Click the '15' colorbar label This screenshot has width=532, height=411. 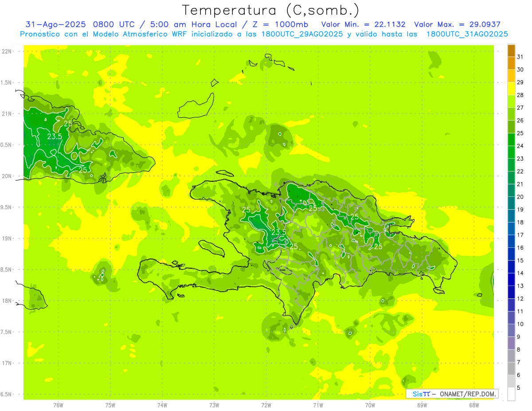[520, 260]
